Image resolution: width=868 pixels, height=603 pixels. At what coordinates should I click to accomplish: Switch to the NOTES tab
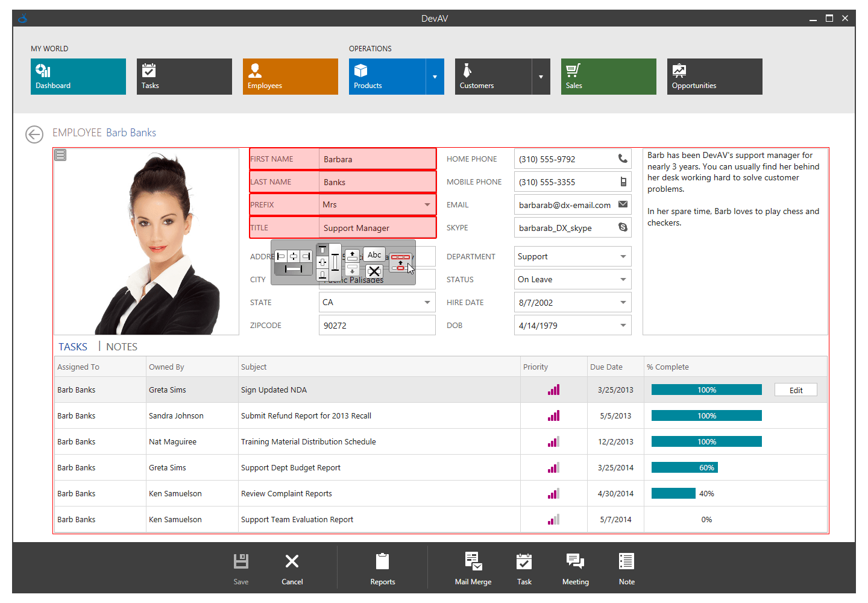point(121,346)
